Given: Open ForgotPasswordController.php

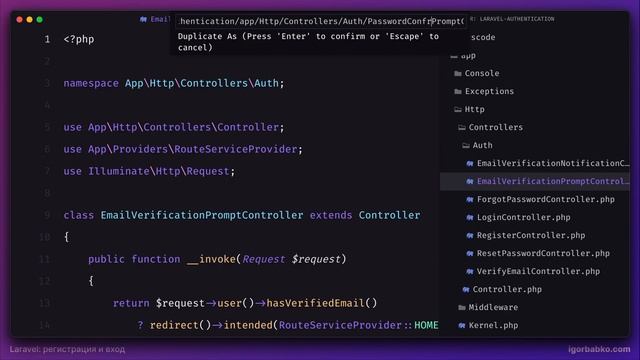Looking at the screenshot, I should (534, 199).
